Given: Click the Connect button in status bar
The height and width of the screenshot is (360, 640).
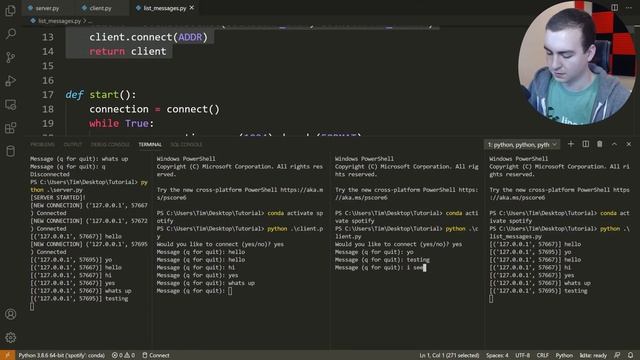Looking at the screenshot, I should pos(156,355).
